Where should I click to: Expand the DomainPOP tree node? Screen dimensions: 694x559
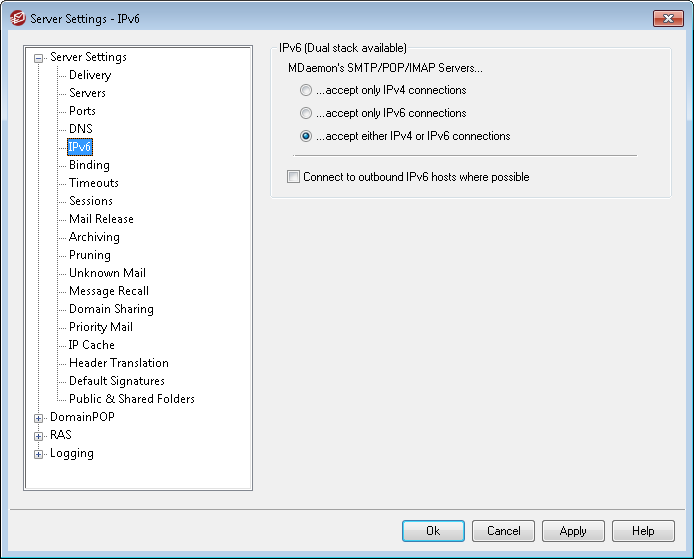39,418
